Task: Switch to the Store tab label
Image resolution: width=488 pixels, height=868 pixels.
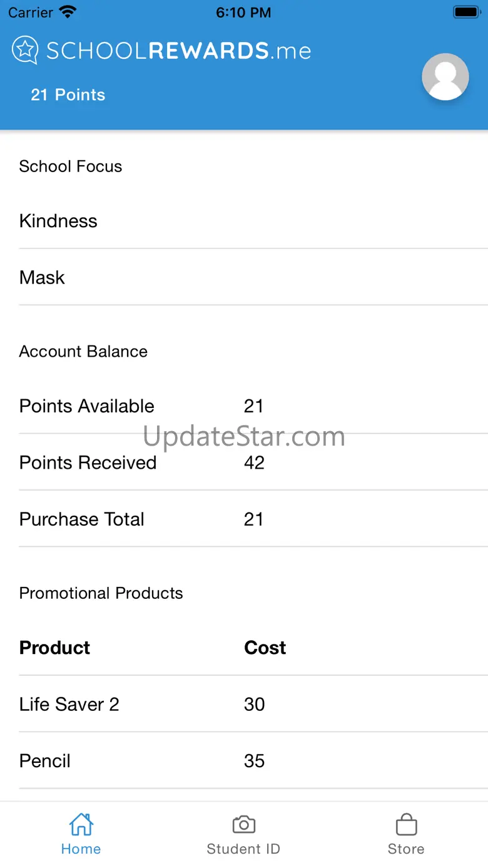Action: coord(406,849)
